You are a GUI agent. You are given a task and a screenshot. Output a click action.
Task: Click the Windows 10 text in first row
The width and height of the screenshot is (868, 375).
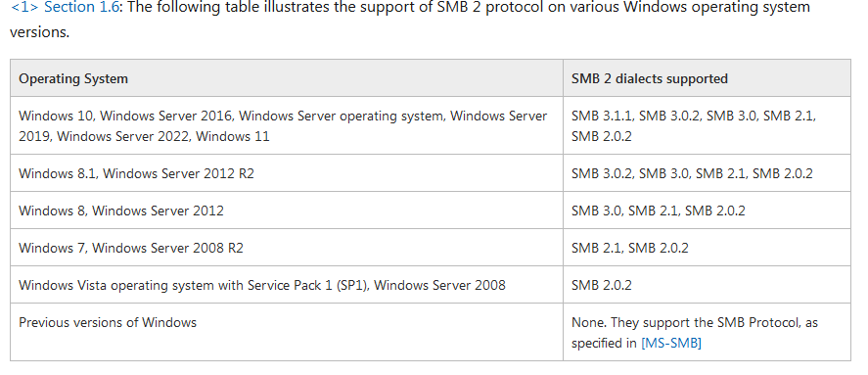click(56, 116)
